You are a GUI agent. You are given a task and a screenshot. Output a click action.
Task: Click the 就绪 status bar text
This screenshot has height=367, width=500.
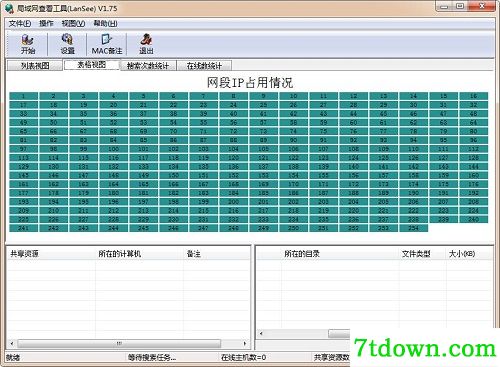13,358
